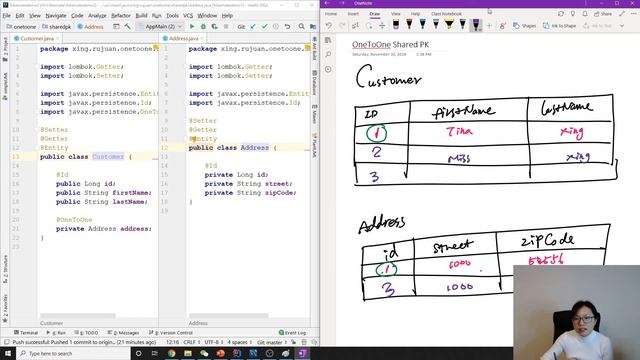Open the CRLF line separator selector
Image resolution: width=640 pixels, height=360 pixels.
192,342
